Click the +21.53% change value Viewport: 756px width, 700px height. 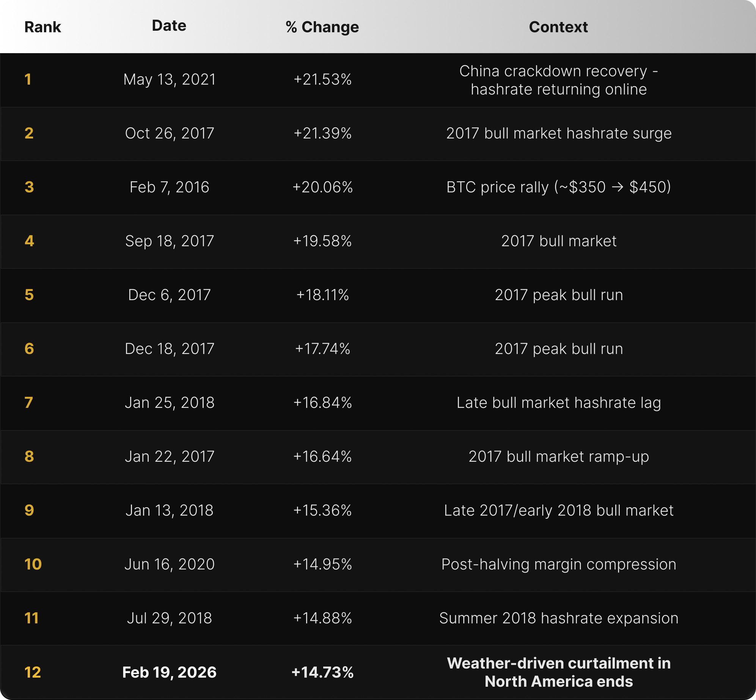[x=322, y=79]
